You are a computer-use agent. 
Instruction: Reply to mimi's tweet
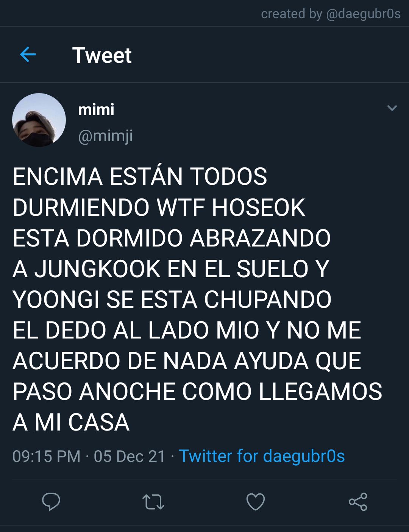coord(51,502)
